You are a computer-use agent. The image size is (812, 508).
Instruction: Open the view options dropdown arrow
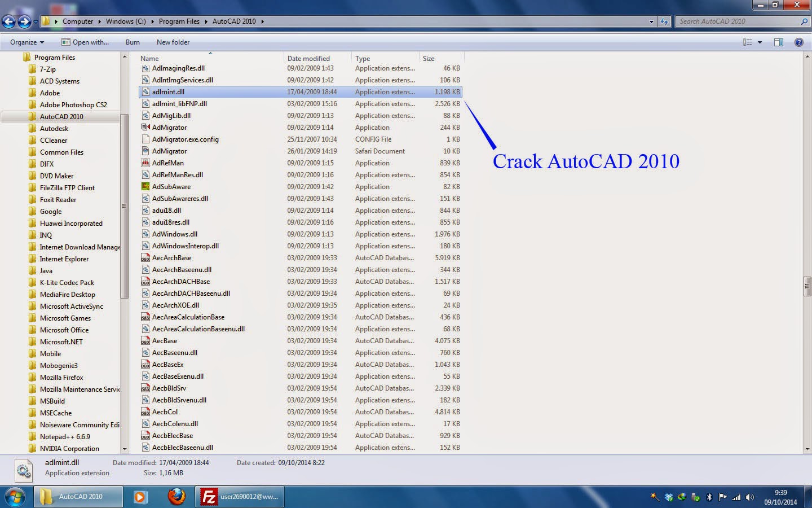point(760,42)
